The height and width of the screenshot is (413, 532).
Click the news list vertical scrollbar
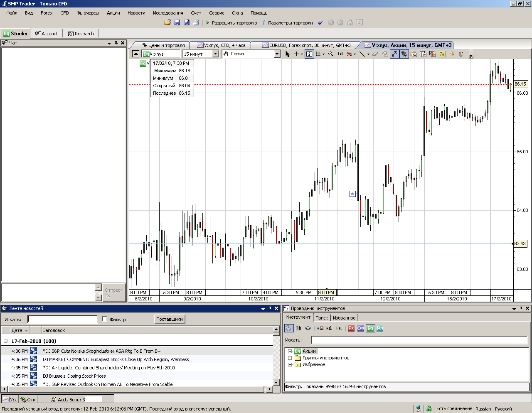(276, 357)
